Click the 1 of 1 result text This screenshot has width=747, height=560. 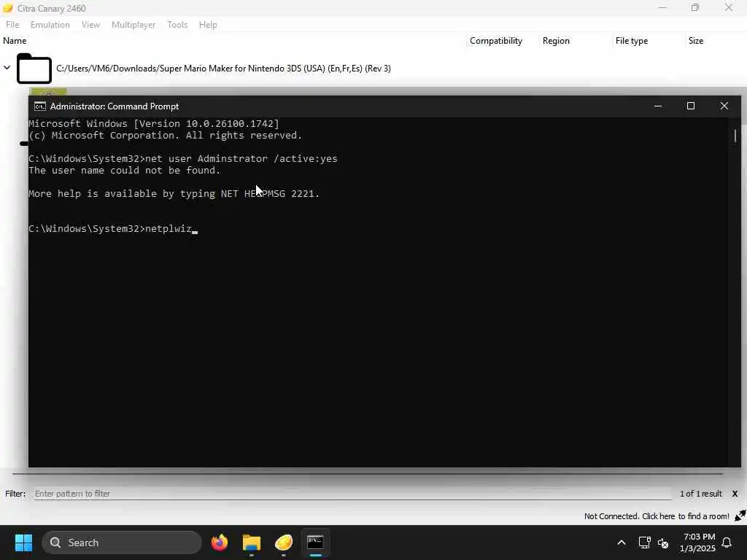pos(701,494)
